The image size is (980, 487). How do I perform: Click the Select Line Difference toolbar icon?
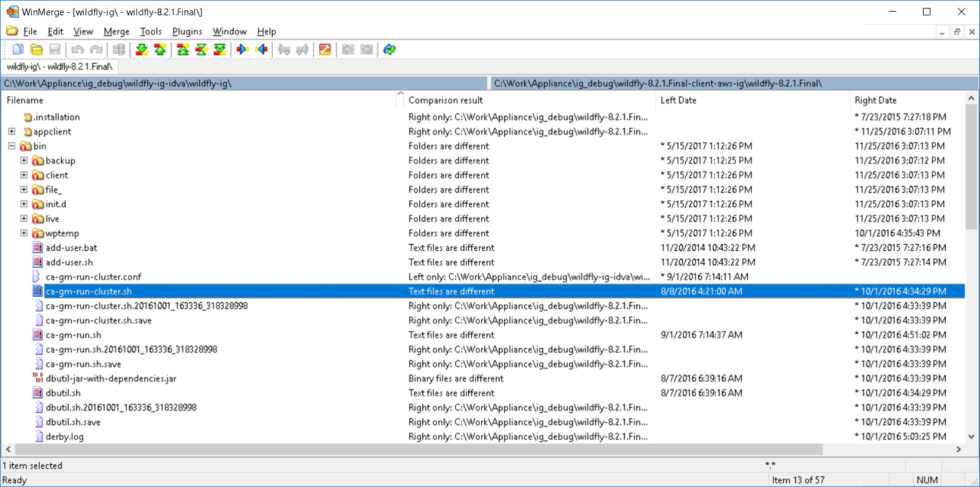click(x=119, y=50)
